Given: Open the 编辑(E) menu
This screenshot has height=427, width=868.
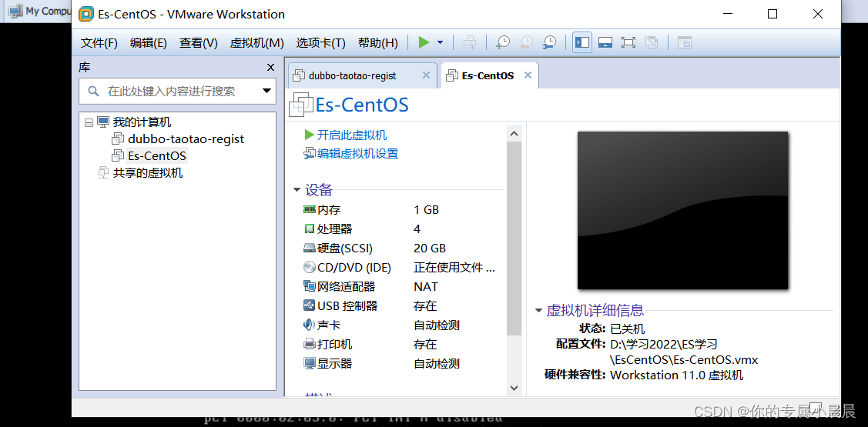Looking at the screenshot, I should [149, 43].
